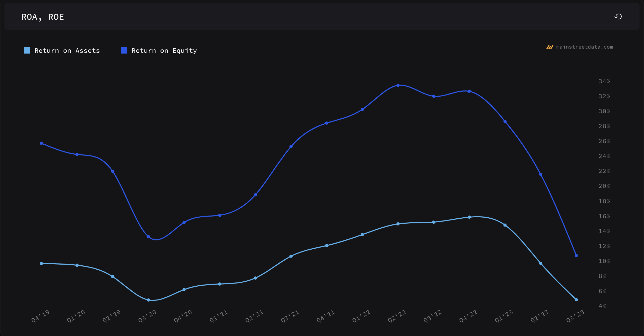Select ROA data point at Q3'23
The image size is (644, 336).
click(x=576, y=300)
